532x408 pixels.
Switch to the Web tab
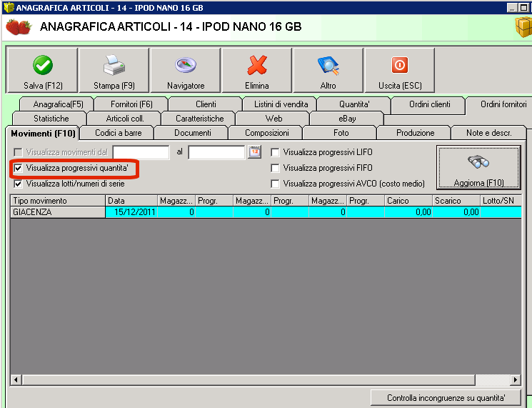point(273,119)
